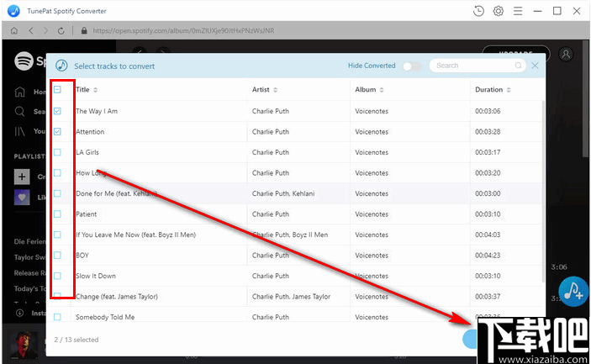This screenshot has width=591, height=364.
Task: Navigate forward with the right arrow
Action: pyautogui.click(x=45, y=30)
